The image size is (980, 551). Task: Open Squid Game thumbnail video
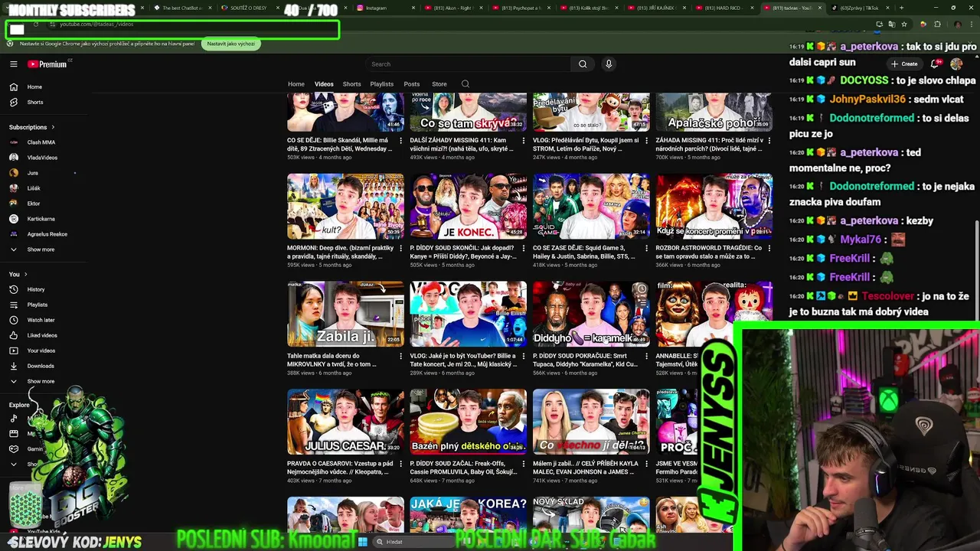(591, 207)
